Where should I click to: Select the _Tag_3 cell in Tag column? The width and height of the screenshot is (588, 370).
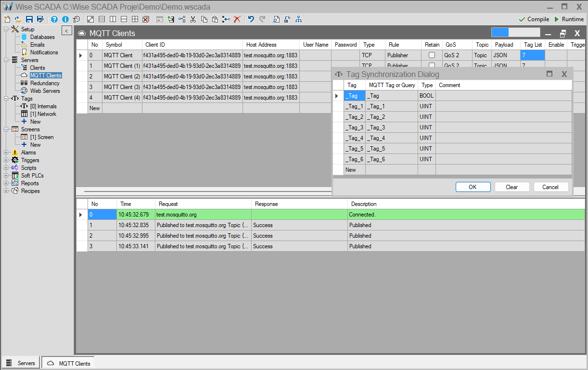click(x=354, y=128)
